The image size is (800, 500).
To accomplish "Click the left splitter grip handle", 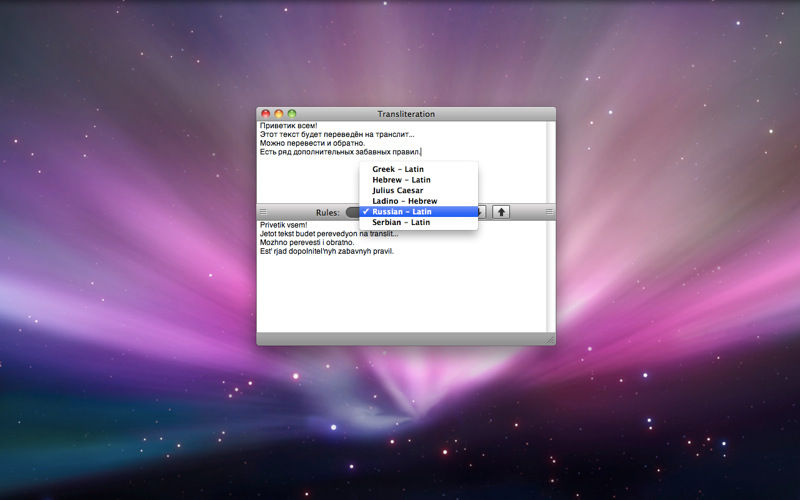I will pos(263,212).
